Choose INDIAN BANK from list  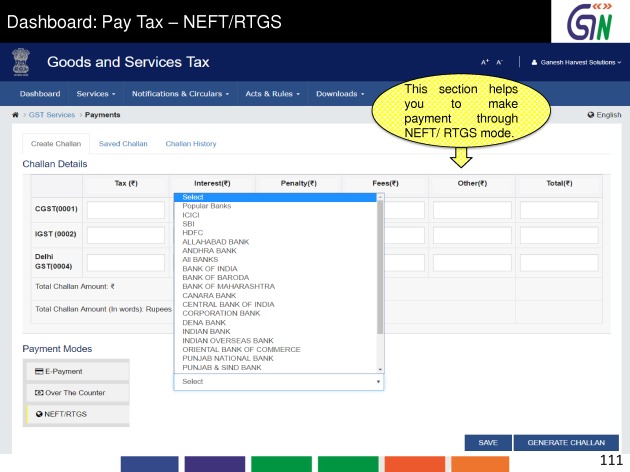pos(276,331)
